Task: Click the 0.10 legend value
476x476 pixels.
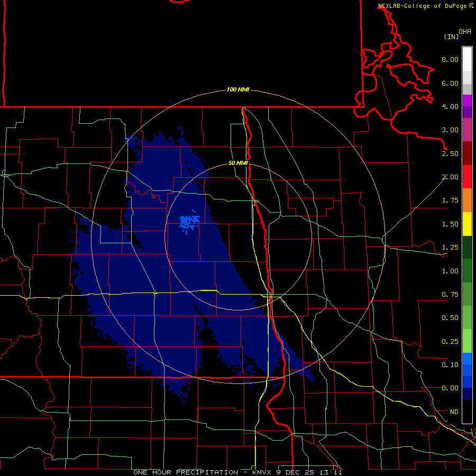Action: tap(450, 365)
